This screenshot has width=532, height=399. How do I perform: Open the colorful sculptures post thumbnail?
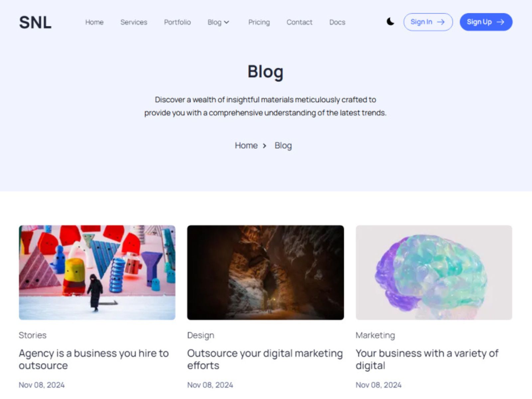(x=97, y=273)
